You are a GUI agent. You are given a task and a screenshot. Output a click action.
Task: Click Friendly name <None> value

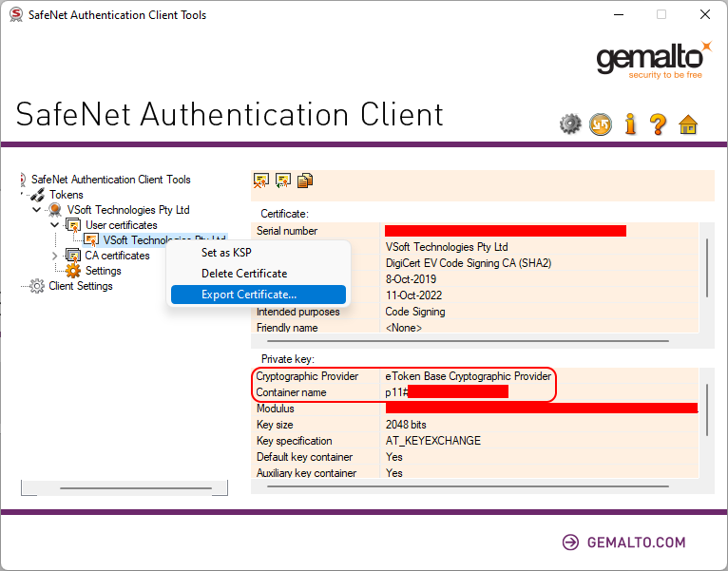point(404,328)
